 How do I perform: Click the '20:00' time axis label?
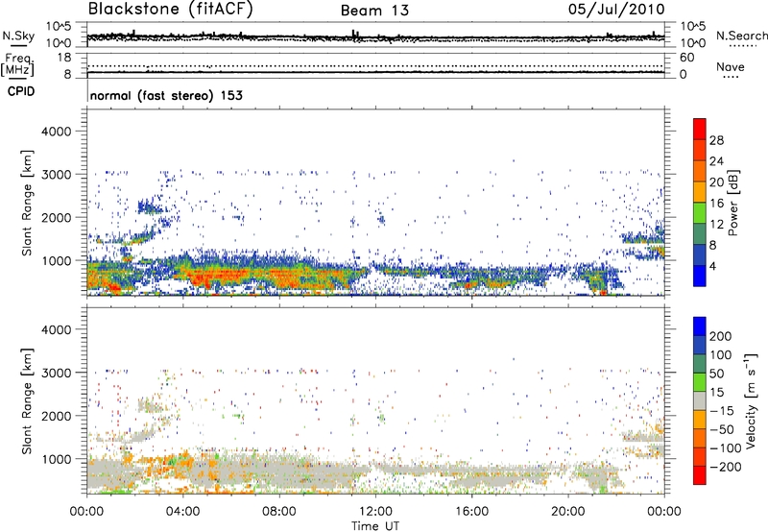click(x=568, y=511)
